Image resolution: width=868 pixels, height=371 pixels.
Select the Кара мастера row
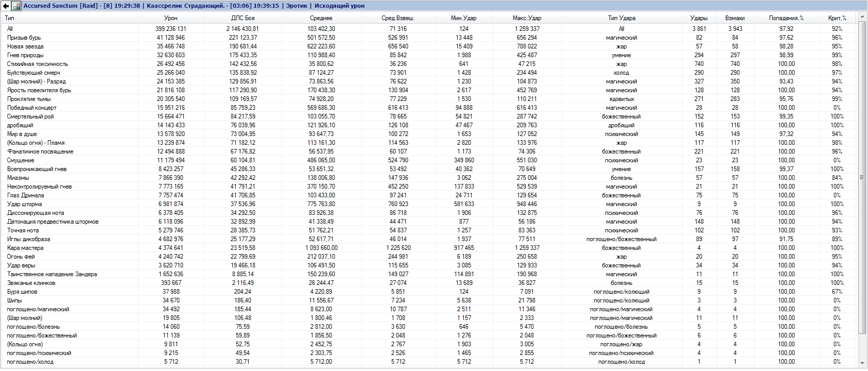pos(429,248)
